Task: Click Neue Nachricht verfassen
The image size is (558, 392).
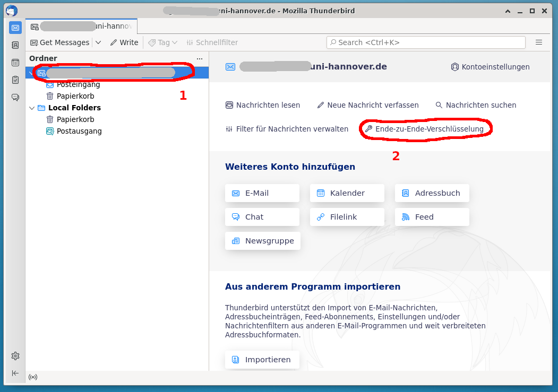Action: [x=368, y=105]
